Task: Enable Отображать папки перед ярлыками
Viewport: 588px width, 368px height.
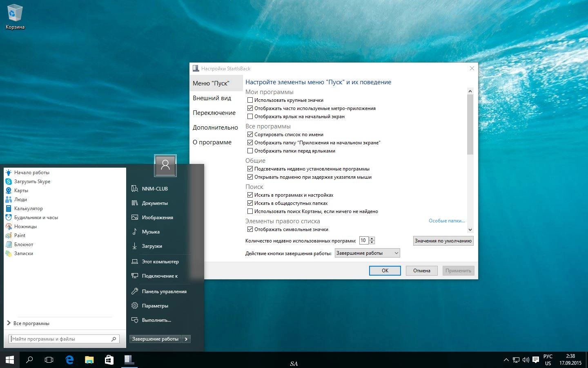Action: point(250,151)
